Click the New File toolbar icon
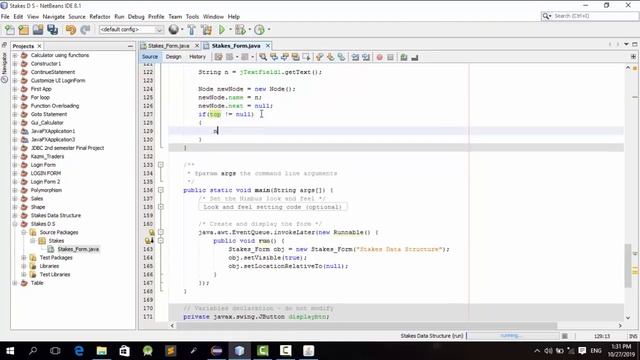The height and width of the screenshot is (360, 640). (9, 30)
